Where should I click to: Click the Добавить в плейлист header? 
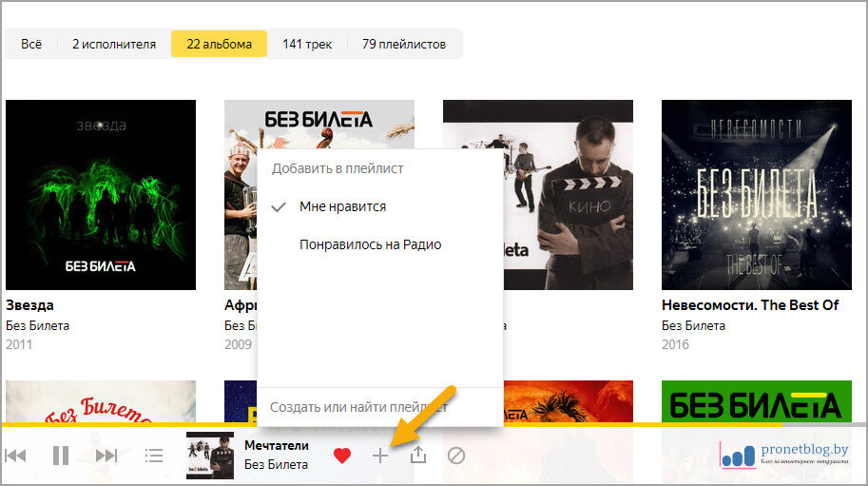tap(338, 168)
